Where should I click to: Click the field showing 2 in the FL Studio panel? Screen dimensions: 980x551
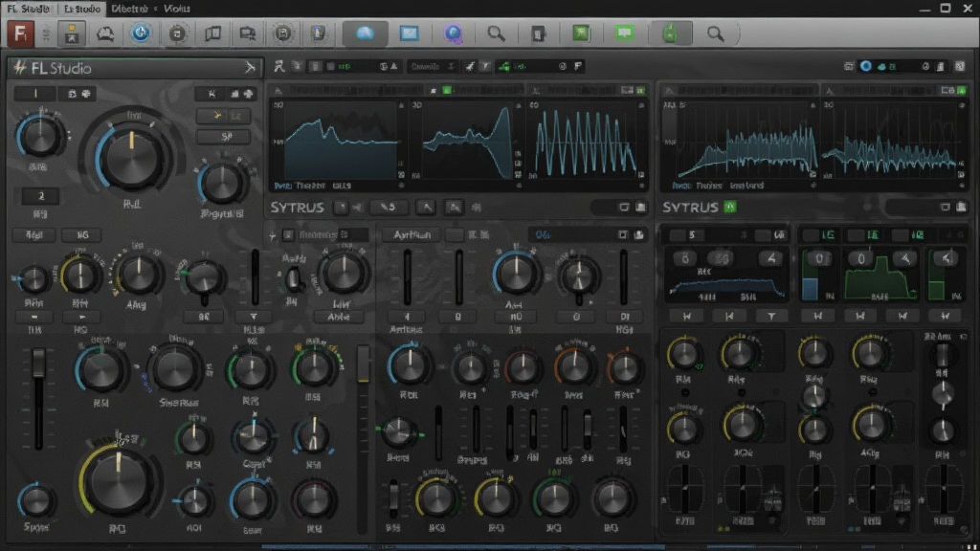tap(40, 196)
